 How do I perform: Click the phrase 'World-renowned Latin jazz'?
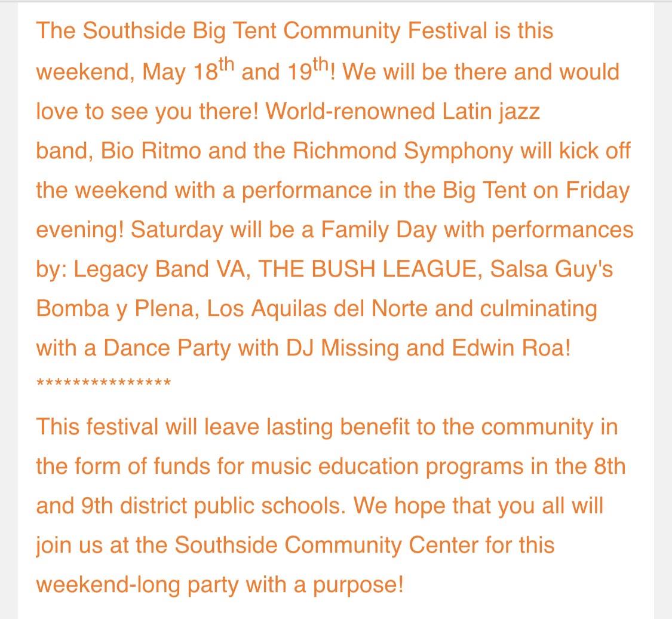coord(403,112)
